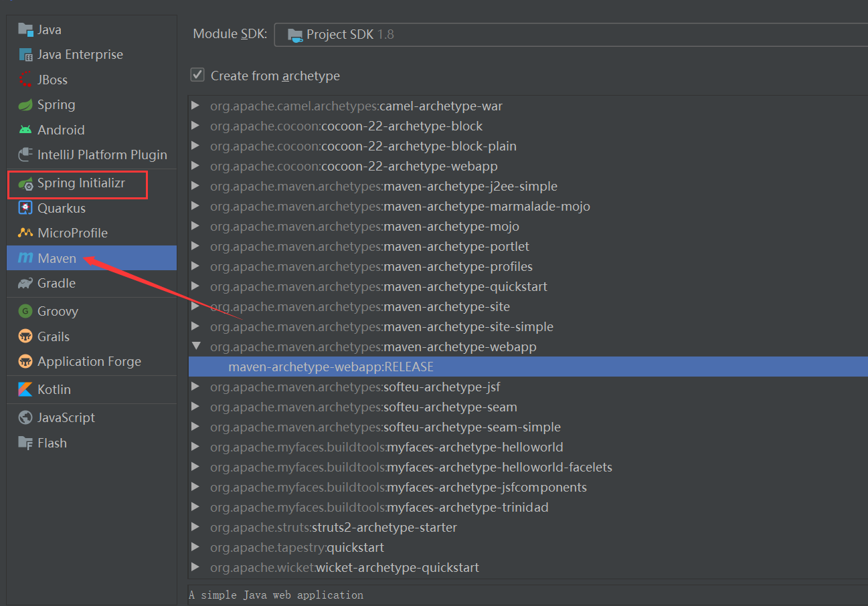The image size is (868, 606).
Task: Expand softeu-archetype-jsf node
Action: coord(195,387)
